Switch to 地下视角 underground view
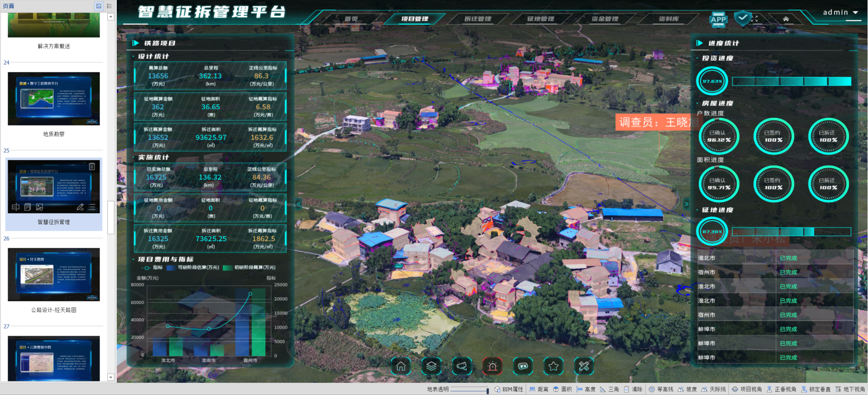Viewport: 868px width, 395px height. pyautogui.click(x=850, y=389)
